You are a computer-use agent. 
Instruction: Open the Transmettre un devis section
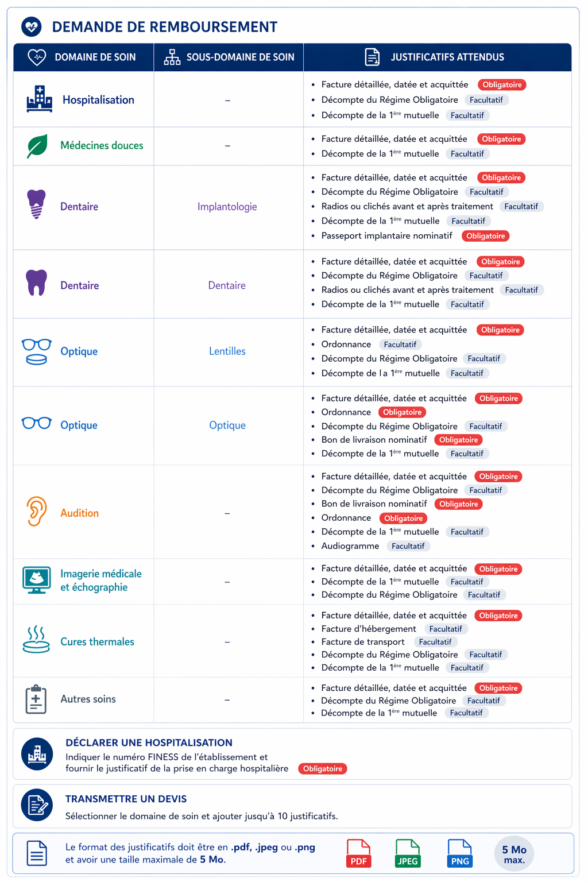pyautogui.click(x=292, y=806)
